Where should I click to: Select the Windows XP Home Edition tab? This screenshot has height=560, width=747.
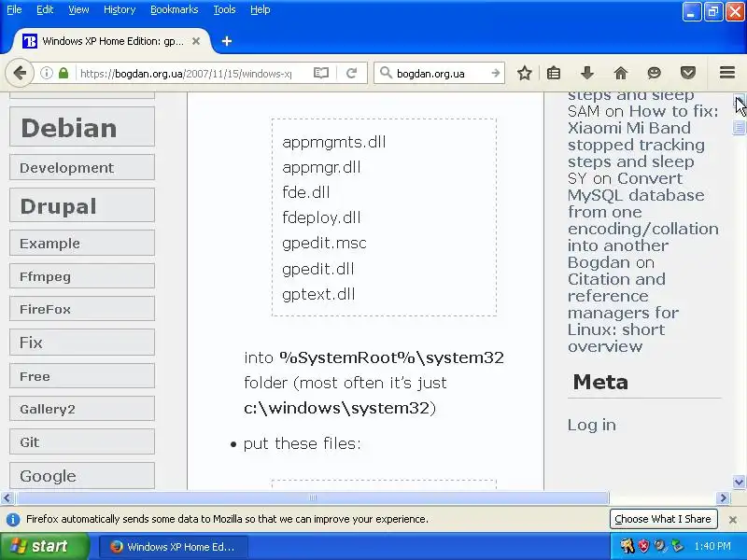112,41
